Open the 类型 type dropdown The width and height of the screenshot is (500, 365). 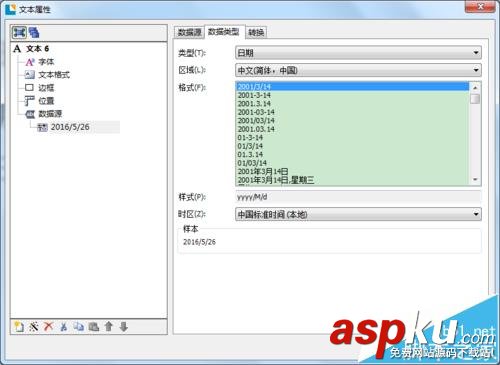click(x=358, y=53)
